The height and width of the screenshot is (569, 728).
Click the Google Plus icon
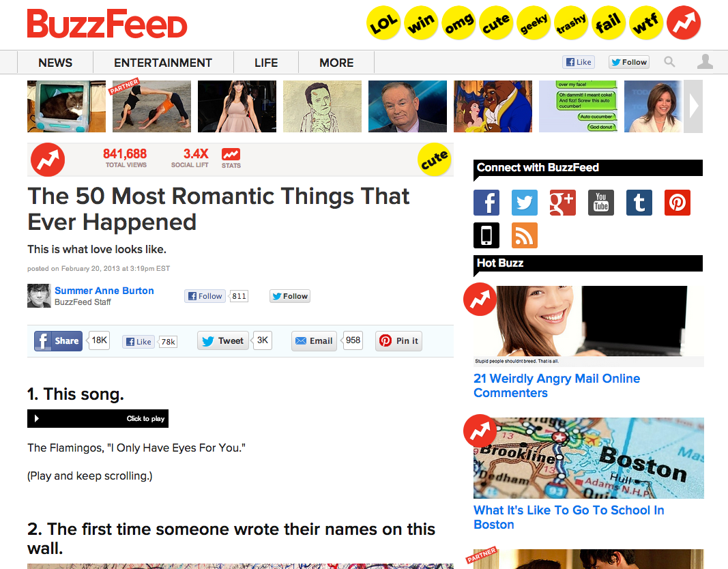tap(562, 203)
